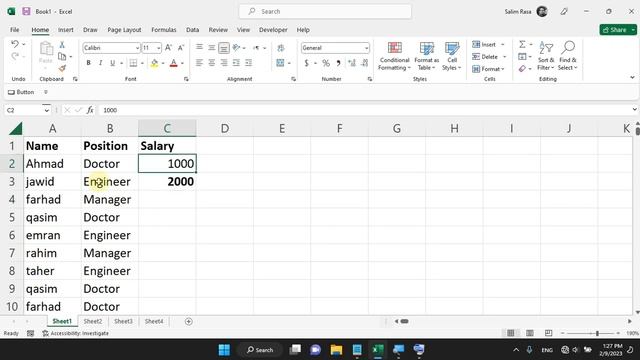Open the font size dropdown
Image resolution: width=640 pixels, height=360 pixels.
pos(158,48)
